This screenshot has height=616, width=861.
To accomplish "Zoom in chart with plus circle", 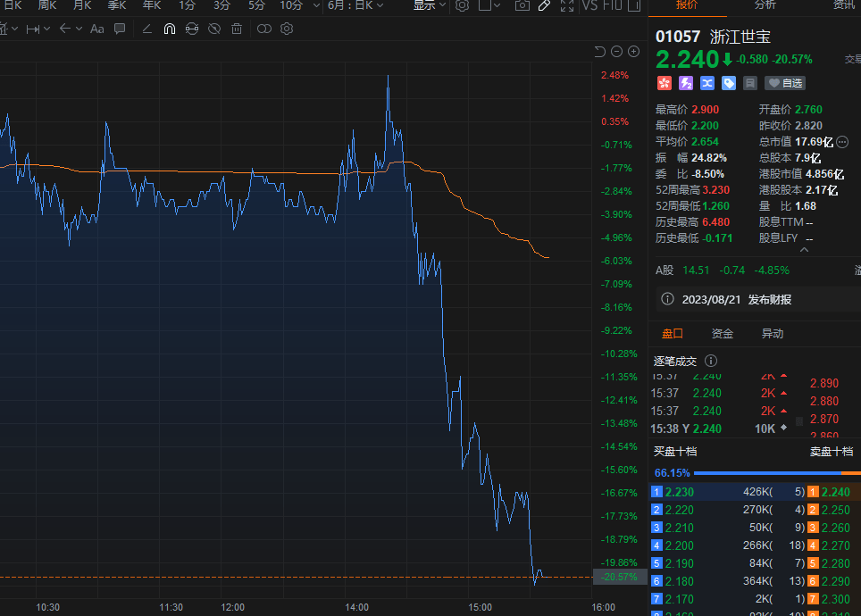I will (633, 52).
